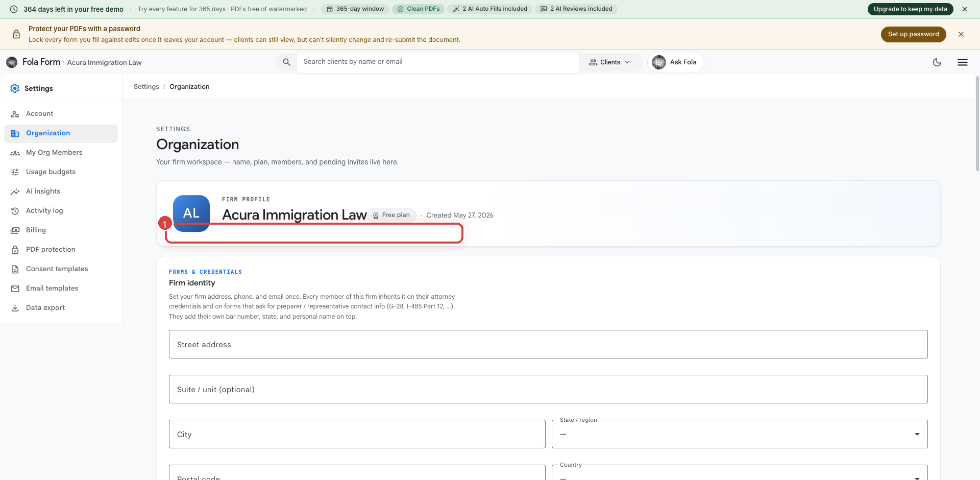Click the padlock icon in password banner
980x480 pixels.
pos(16,34)
